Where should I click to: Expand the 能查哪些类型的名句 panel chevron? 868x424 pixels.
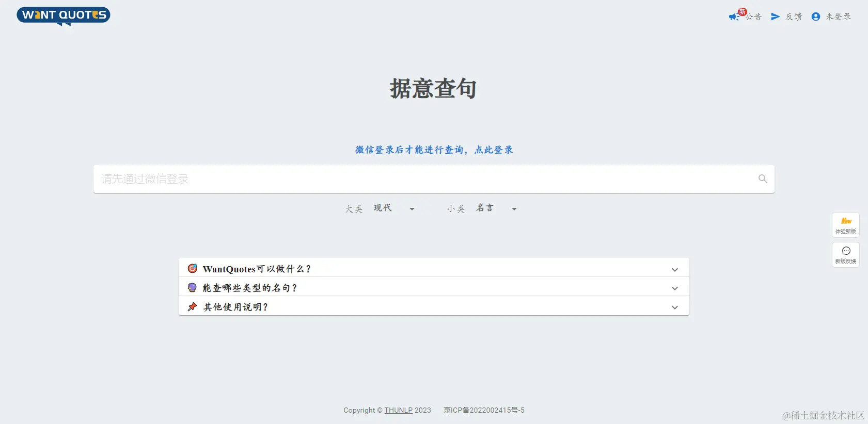coord(675,288)
